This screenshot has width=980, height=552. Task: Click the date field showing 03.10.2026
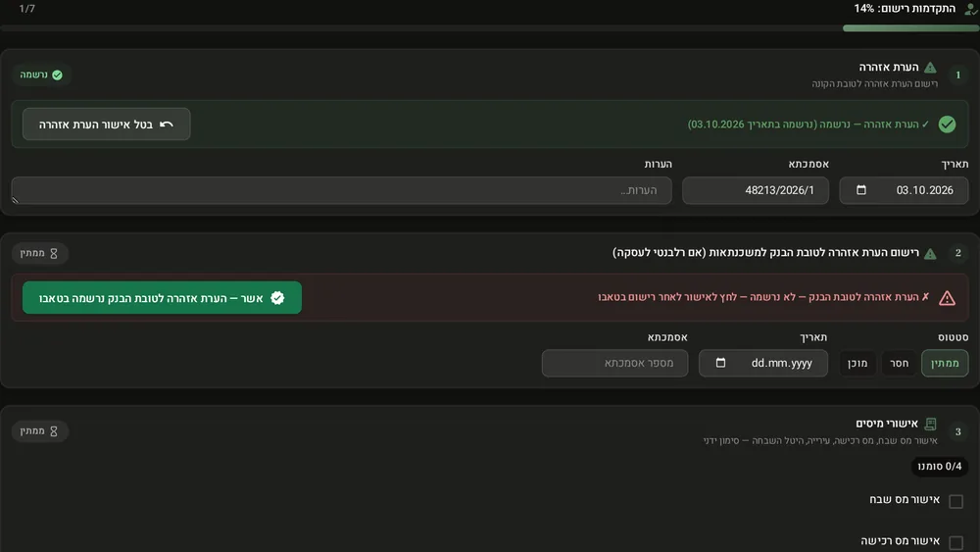tap(904, 190)
